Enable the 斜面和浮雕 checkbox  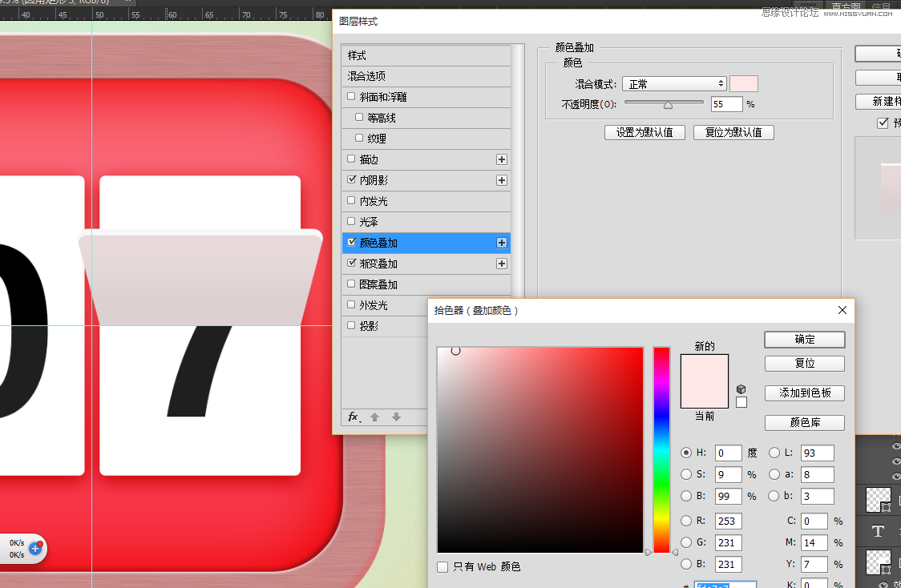351,97
